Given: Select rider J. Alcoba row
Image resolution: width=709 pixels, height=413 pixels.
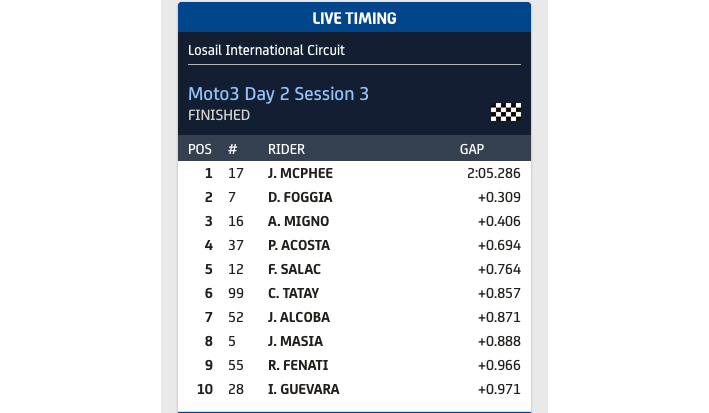Looking at the screenshot, I should pyautogui.click(x=354, y=317).
